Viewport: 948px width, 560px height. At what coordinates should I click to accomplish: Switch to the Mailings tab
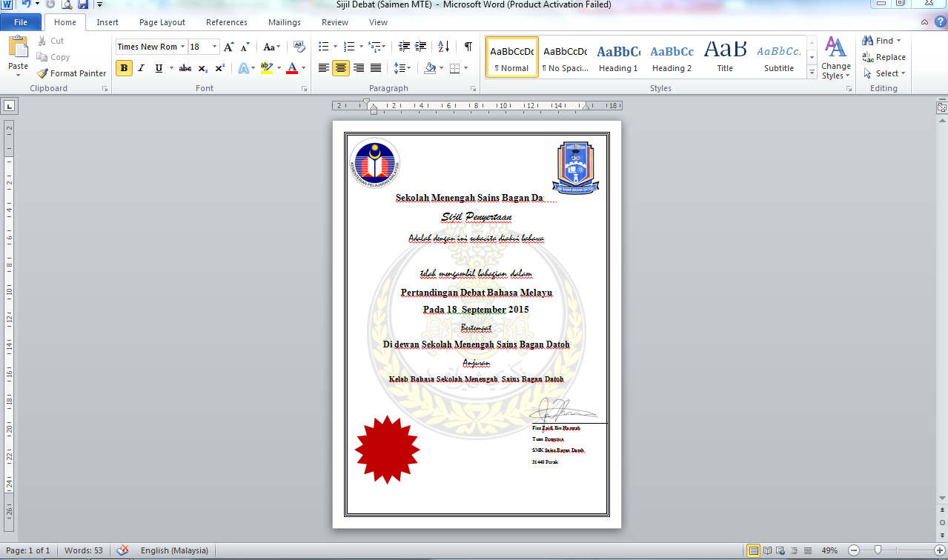point(285,22)
